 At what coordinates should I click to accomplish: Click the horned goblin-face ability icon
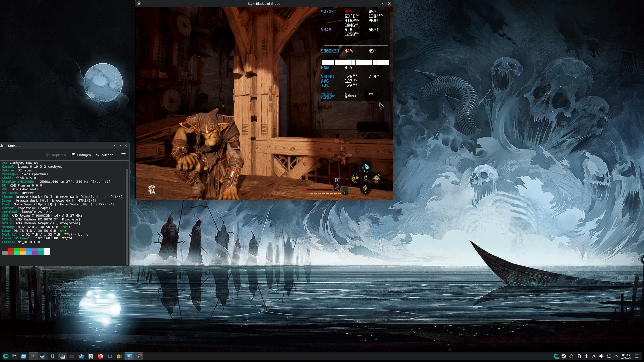376,178
